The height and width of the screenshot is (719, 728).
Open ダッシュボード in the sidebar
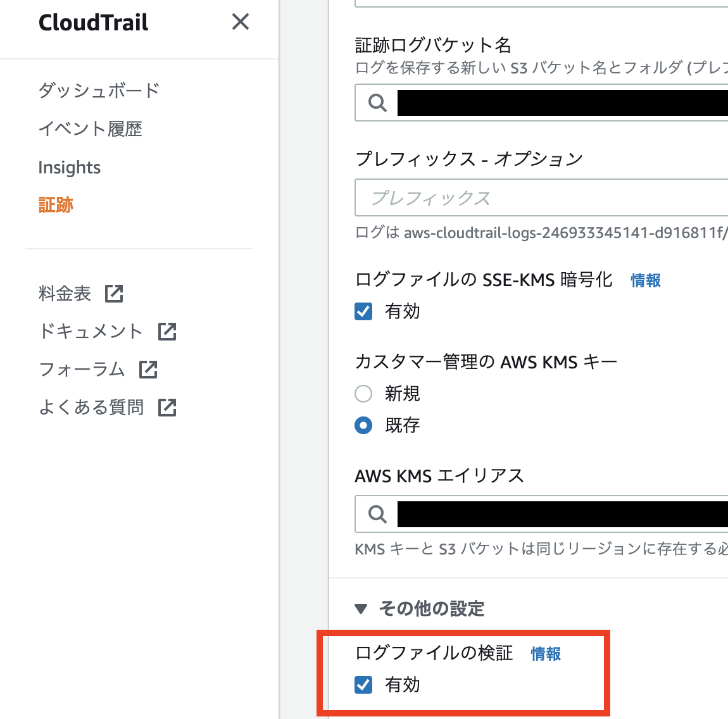click(99, 91)
